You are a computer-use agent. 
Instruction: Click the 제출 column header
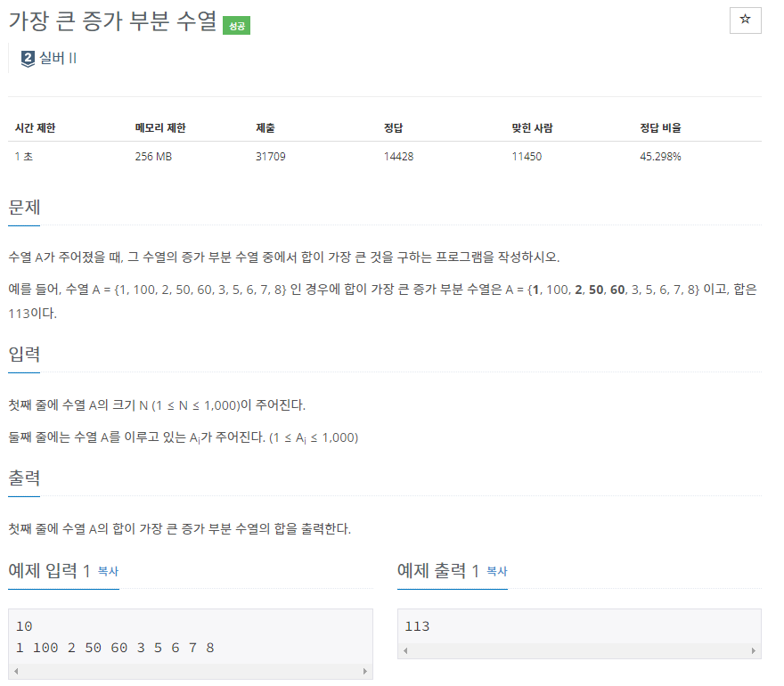click(265, 128)
